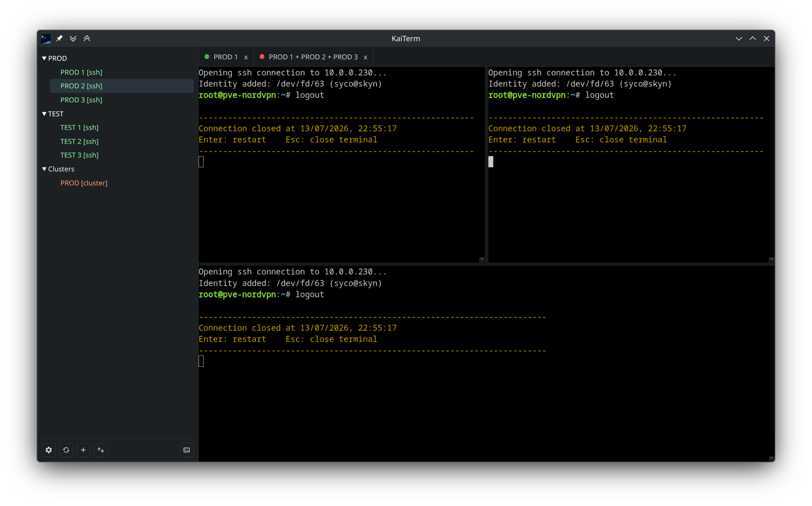Viewport: 812px width, 506px height.
Task: Focus the bottom terminal pane cursor
Action: click(x=201, y=361)
